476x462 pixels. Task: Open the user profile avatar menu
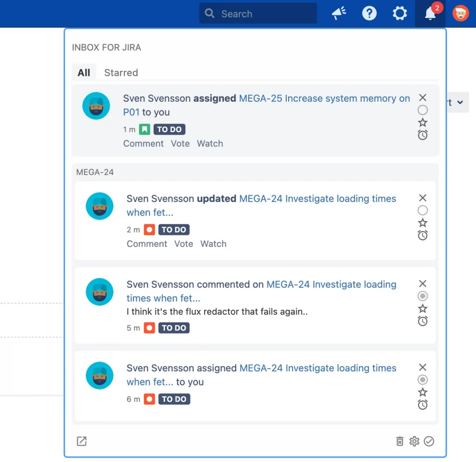pos(461,13)
